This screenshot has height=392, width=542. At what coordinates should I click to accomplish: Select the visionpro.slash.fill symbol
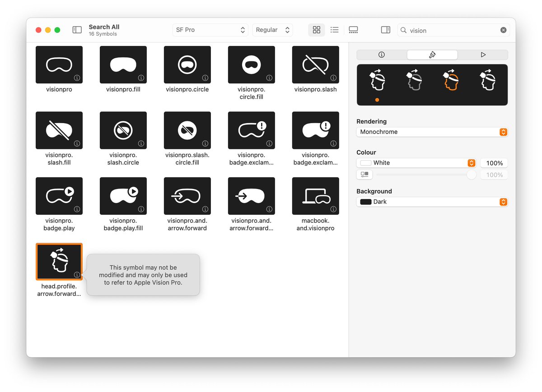click(59, 130)
